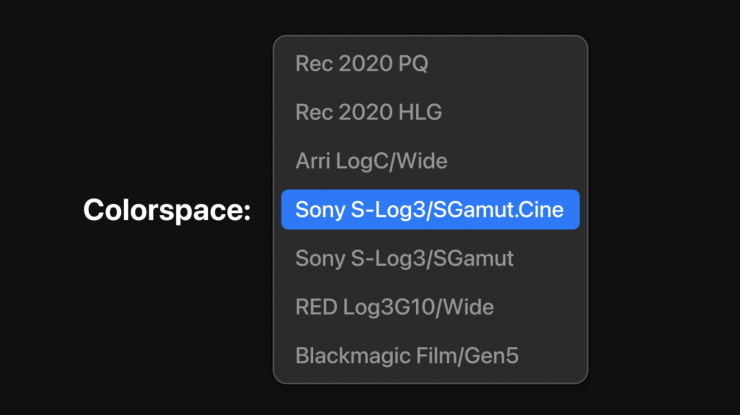Switch colorspace to the PQ HDR option
This screenshot has width=740, height=415.
[361, 64]
